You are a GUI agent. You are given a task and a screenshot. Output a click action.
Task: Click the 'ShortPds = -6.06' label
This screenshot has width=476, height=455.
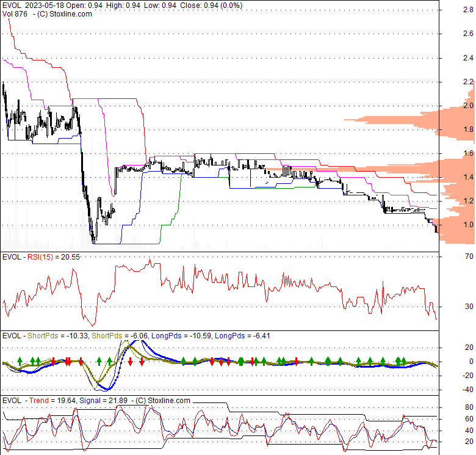pos(120,336)
